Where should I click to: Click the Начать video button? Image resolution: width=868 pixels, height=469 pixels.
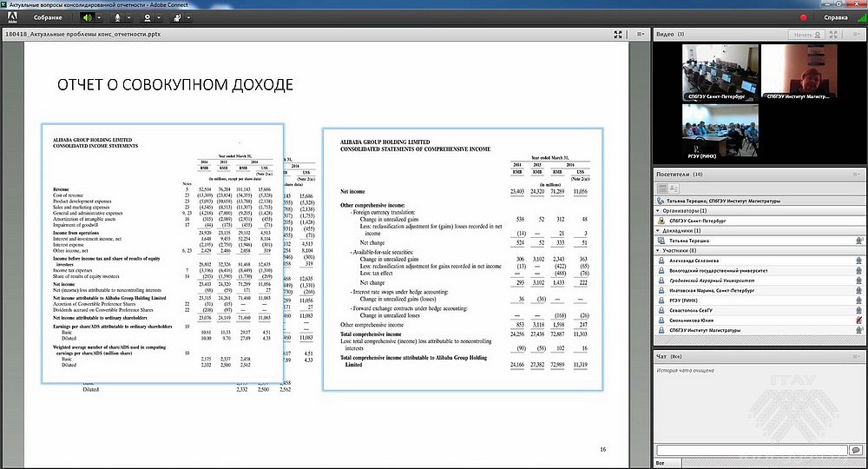(x=806, y=35)
